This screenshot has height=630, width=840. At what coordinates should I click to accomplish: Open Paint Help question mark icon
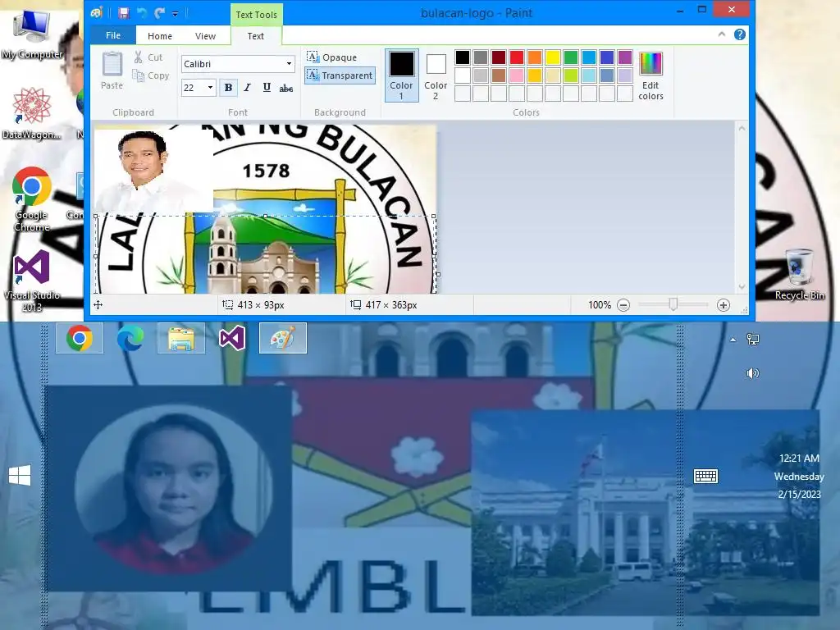pyautogui.click(x=740, y=34)
